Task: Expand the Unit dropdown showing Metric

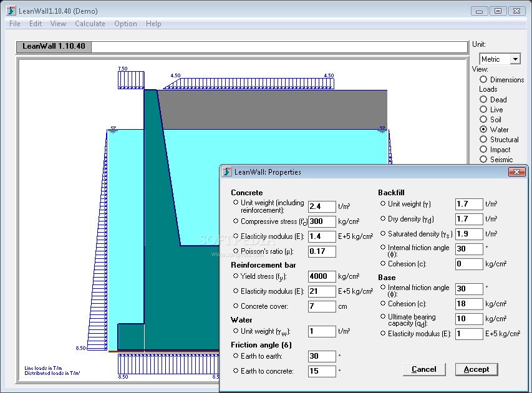Action: point(515,59)
